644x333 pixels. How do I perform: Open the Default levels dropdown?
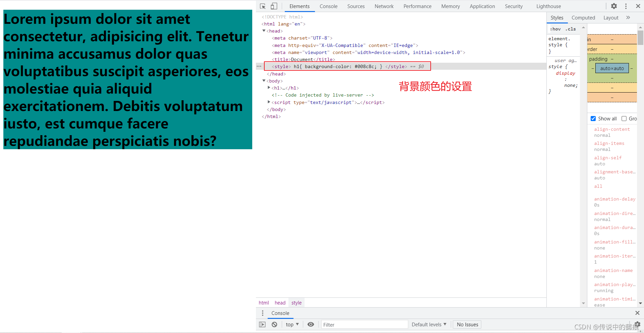click(x=429, y=325)
